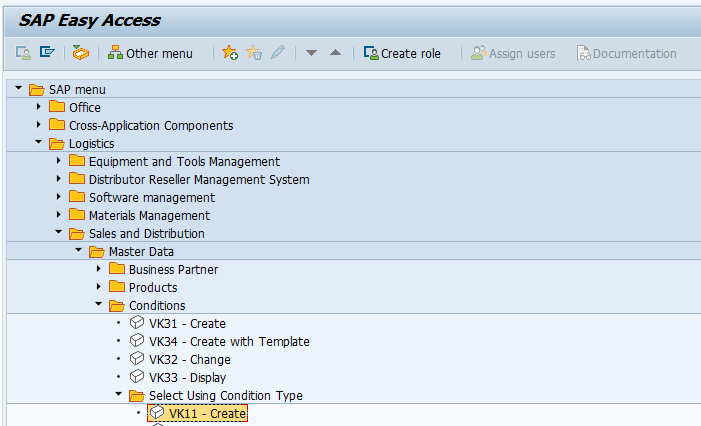Click the change favorites pencil icon

coord(278,53)
